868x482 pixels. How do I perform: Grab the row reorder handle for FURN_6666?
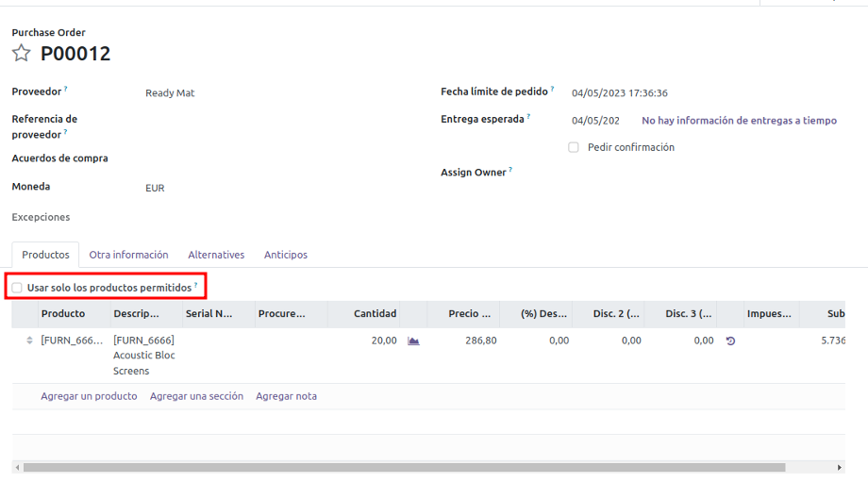[29, 341]
